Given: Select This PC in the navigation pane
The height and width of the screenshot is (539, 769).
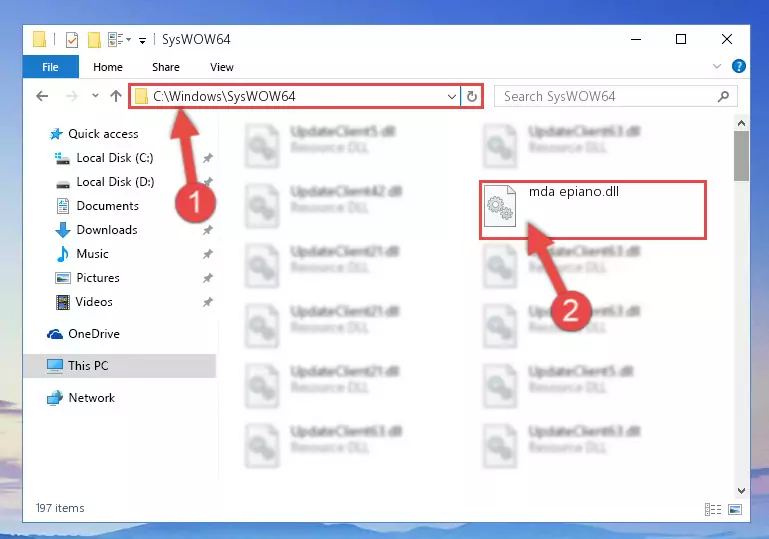Looking at the screenshot, I should tap(119, 366).
